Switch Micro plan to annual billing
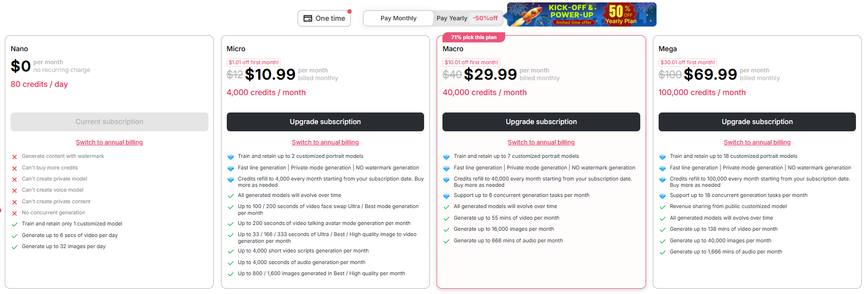The height and width of the screenshot is (294, 868). click(325, 142)
